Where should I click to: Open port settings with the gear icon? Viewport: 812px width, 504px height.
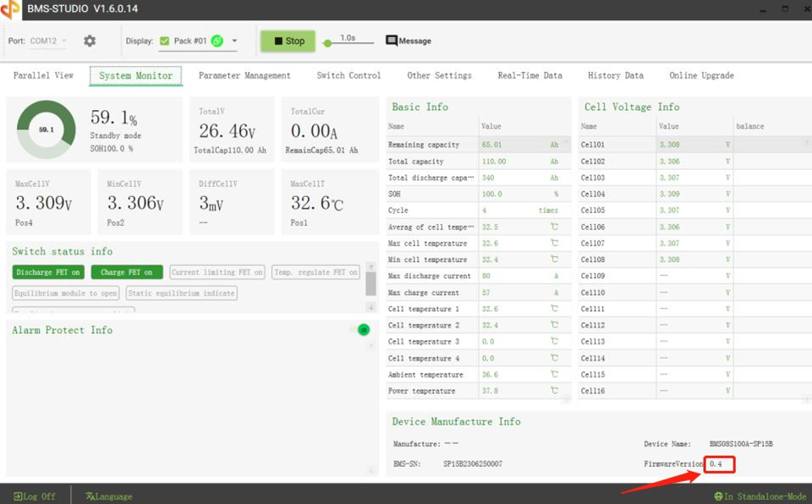point(90,40)
